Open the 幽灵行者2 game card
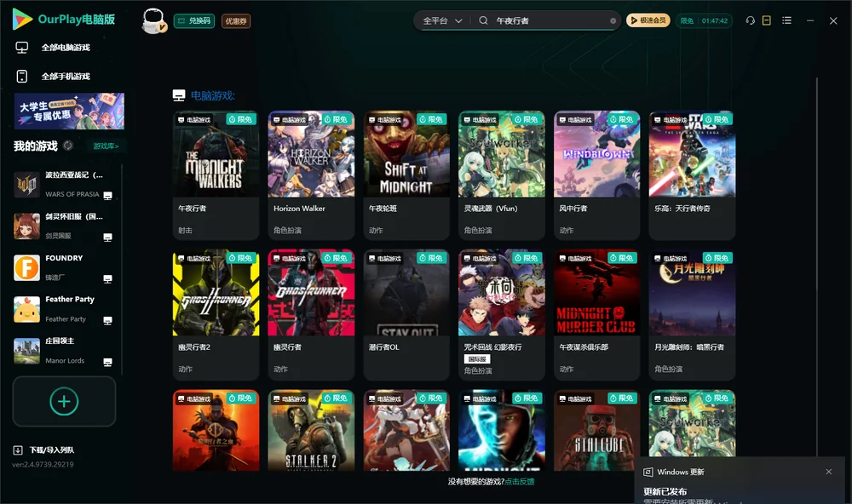Viewport: 852px width, 504px height. [x=216, y=314]
